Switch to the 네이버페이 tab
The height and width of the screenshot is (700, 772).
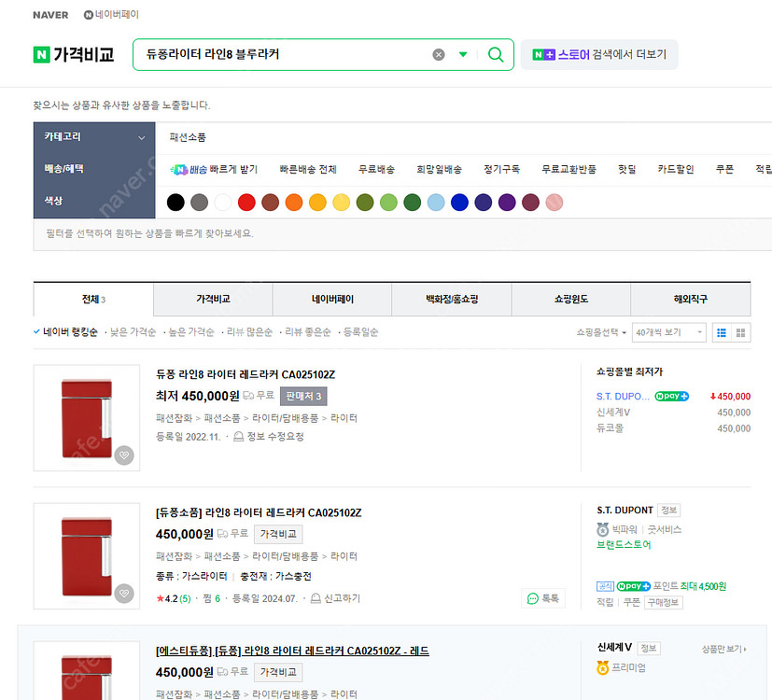pyautogui.click(x=332, y=300)
